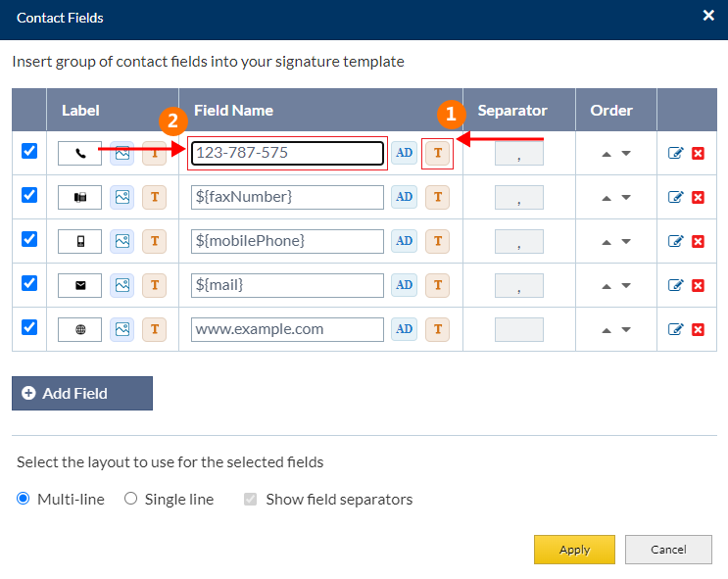Click the AD button in the www.example.com row

coord(404,329)
